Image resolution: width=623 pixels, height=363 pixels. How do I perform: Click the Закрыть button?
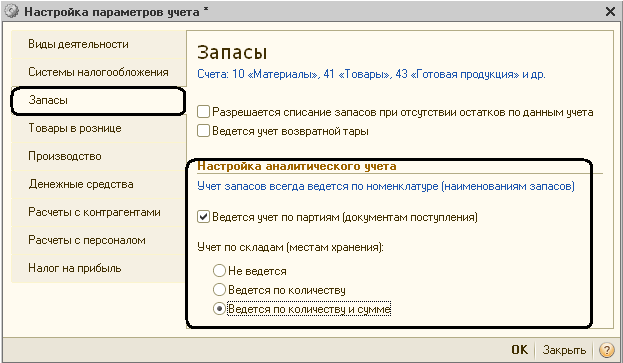(564, 350)
